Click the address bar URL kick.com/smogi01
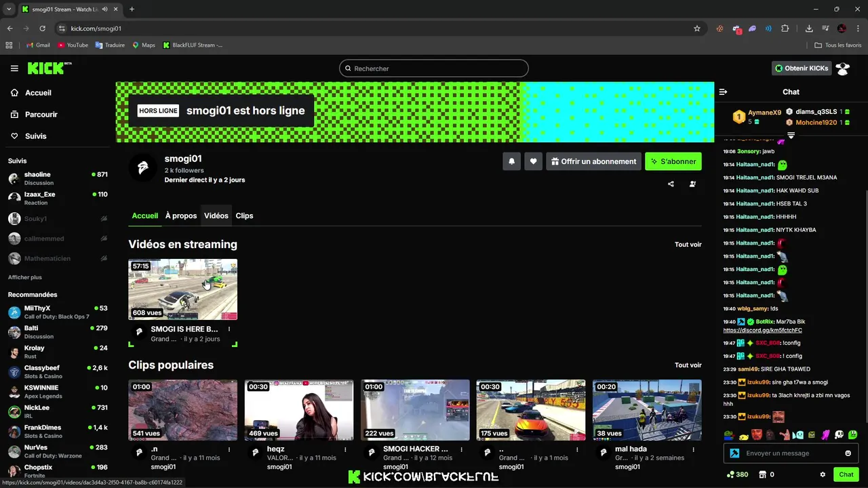This screenshot has height=488, width=868. pos(96,28)
